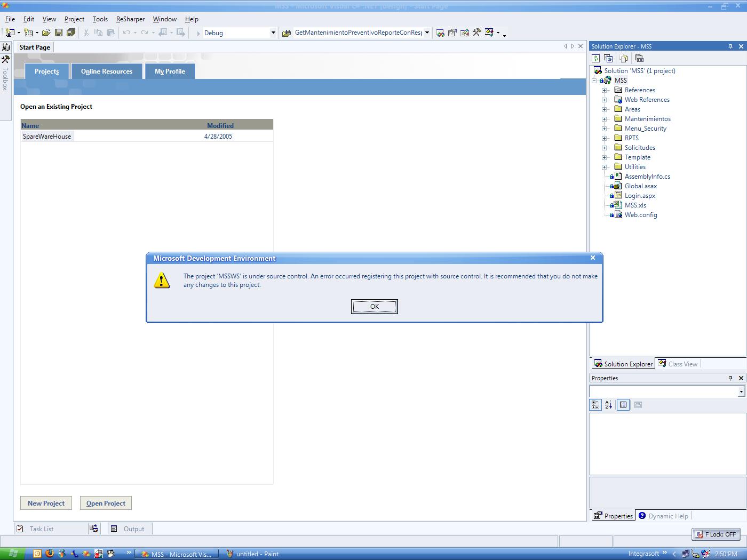The width and height of the screenshot is (747, 560).
Task: Click the Find in Files folder icon
Action: pos(286,33)
